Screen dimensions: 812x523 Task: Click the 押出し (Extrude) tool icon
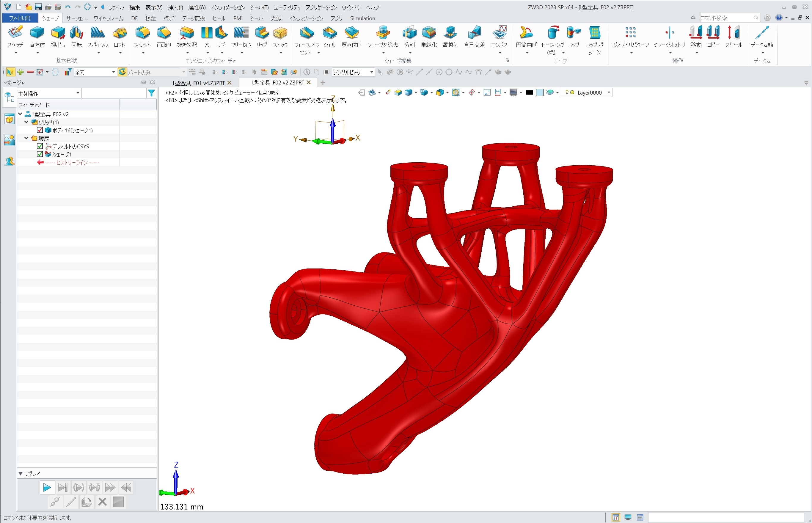[58, 33]
